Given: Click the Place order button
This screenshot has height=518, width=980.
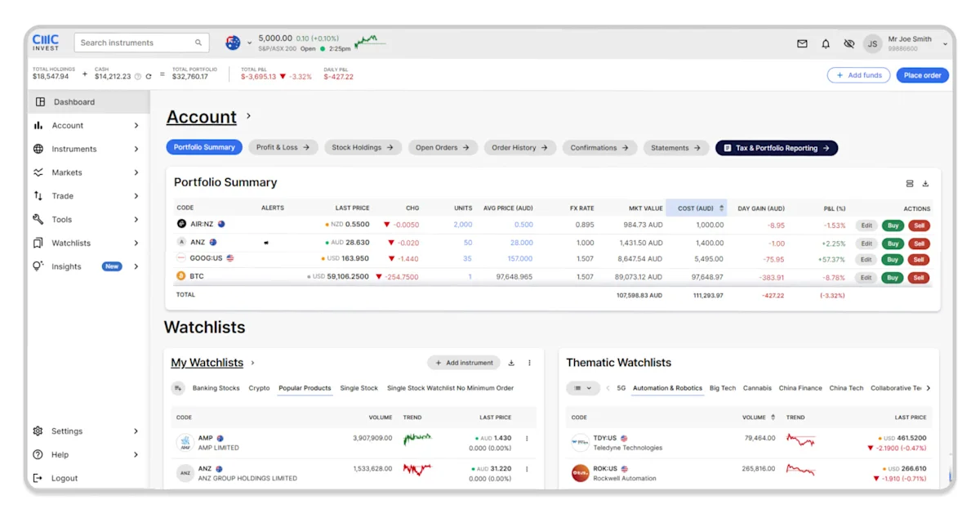Looking at the screenshot, I should tap(921, 74).
